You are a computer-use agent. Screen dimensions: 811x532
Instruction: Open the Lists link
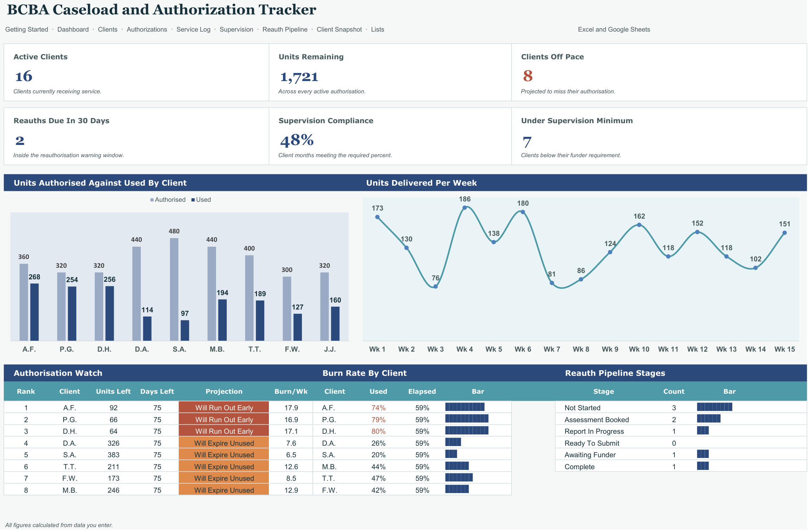[x=377, y=29]
